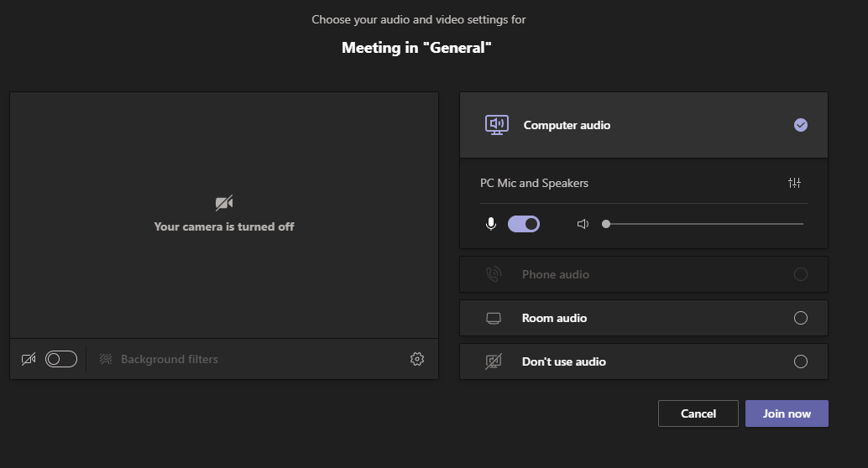Click the speaker volume slider track

point(703,224)
